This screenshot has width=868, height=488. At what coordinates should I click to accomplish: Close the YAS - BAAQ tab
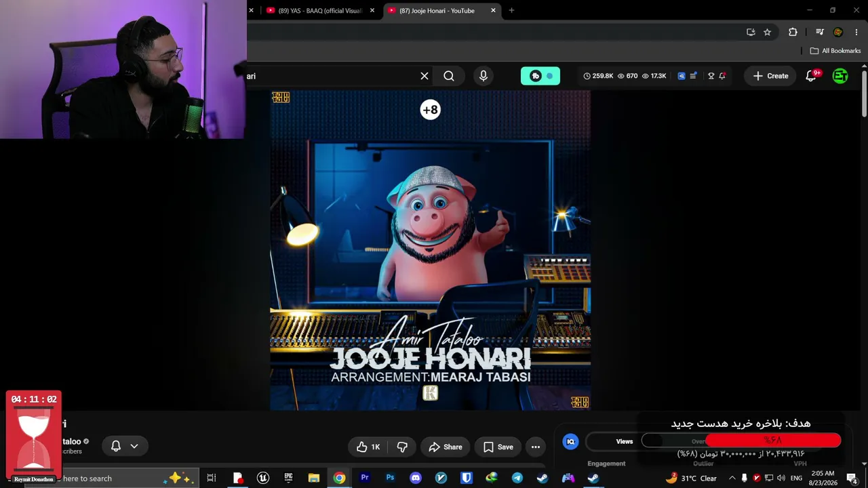(x=372, y=10)
